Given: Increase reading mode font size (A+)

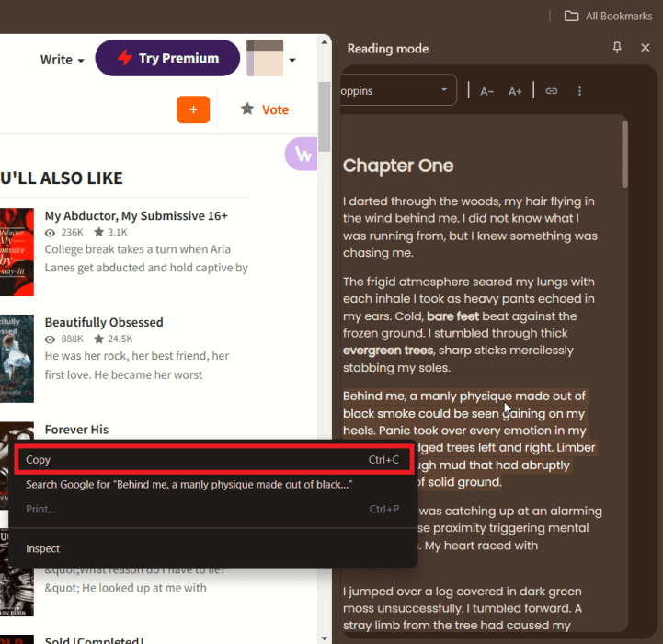Looking at the screenshot, I should (x=515, y=91).
